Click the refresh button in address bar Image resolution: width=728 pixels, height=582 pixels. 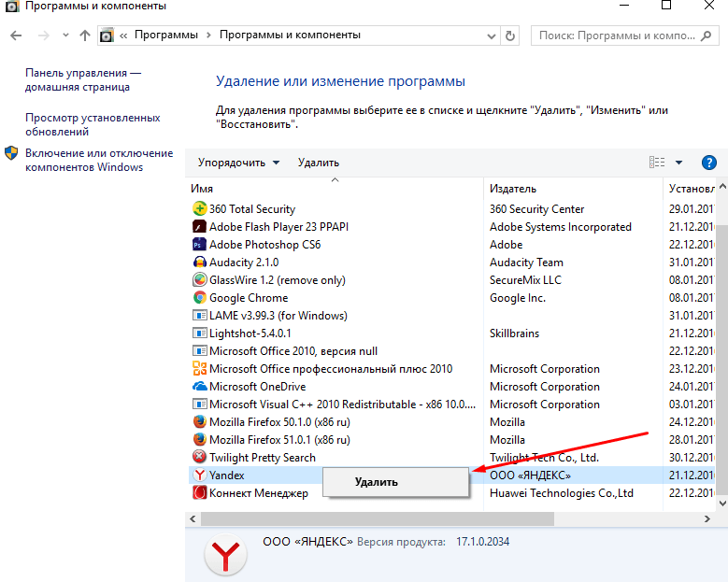pyautogui.click(x=509, y=35)
